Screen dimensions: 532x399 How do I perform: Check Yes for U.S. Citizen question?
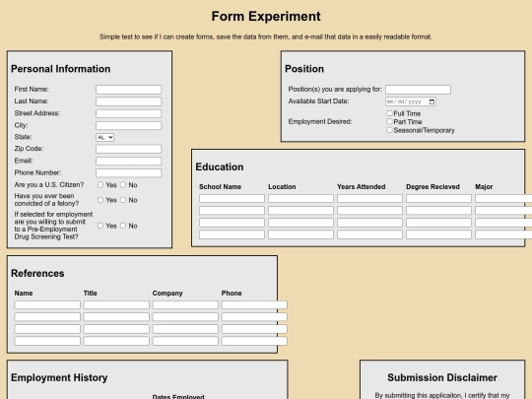pyautogui.click(x=100, y=185)
